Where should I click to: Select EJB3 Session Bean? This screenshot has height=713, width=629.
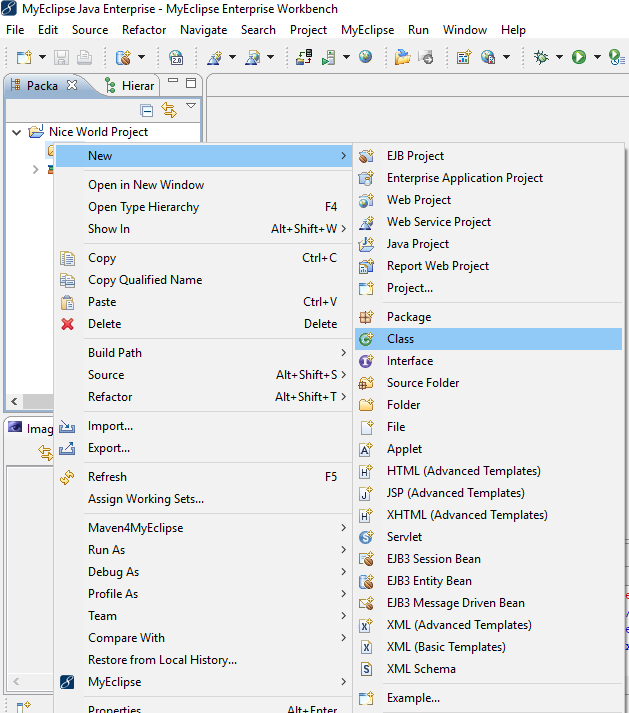point(488,559)
